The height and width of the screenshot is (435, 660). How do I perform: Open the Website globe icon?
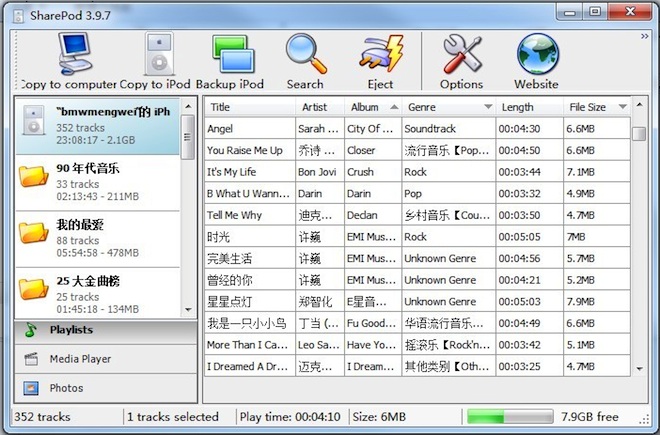(x=537, y=55)
